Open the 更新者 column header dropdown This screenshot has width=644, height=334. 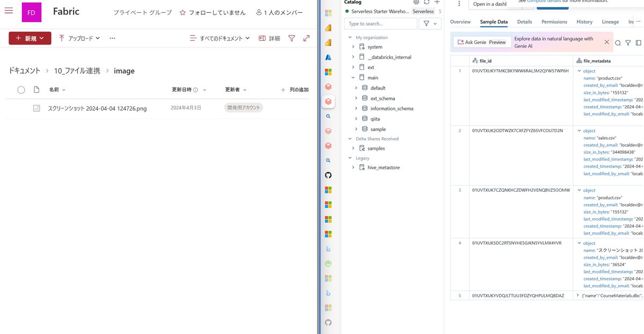coord(235,90)
